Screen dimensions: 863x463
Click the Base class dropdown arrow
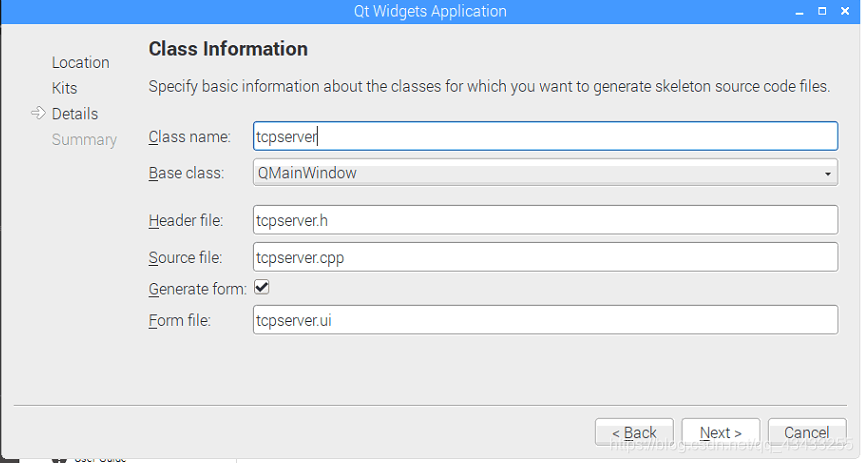click(827, 174)
